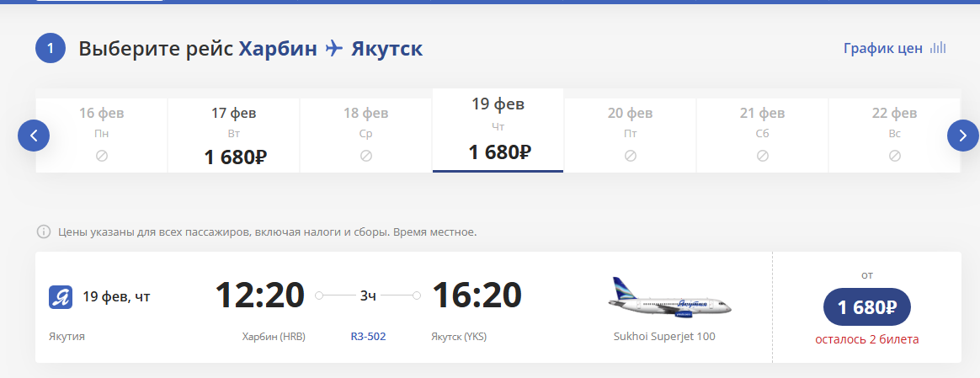The width and height of the screenshot is (980, 378).
Task: Click the unavailable icon under 22 фев
Action: coord(895,156)
